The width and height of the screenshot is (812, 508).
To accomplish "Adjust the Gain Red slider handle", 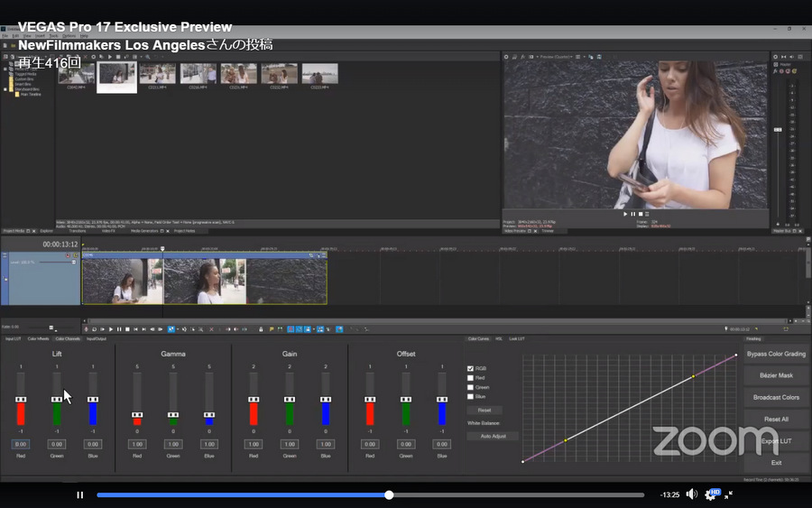I will tap(254, 399).
